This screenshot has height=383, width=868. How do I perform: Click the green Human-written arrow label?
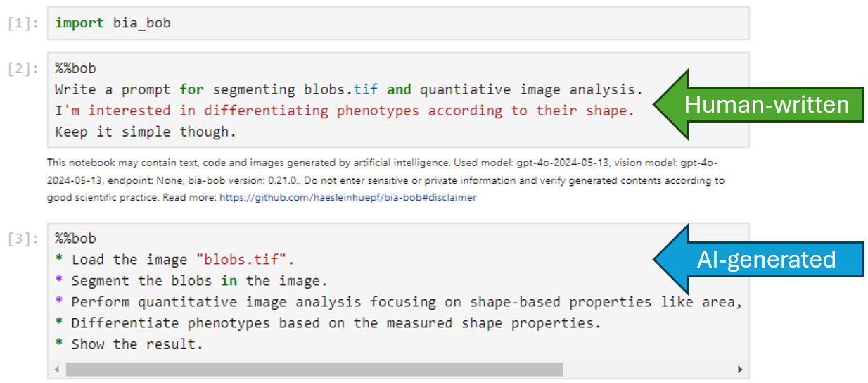click(x=766, y=105)
